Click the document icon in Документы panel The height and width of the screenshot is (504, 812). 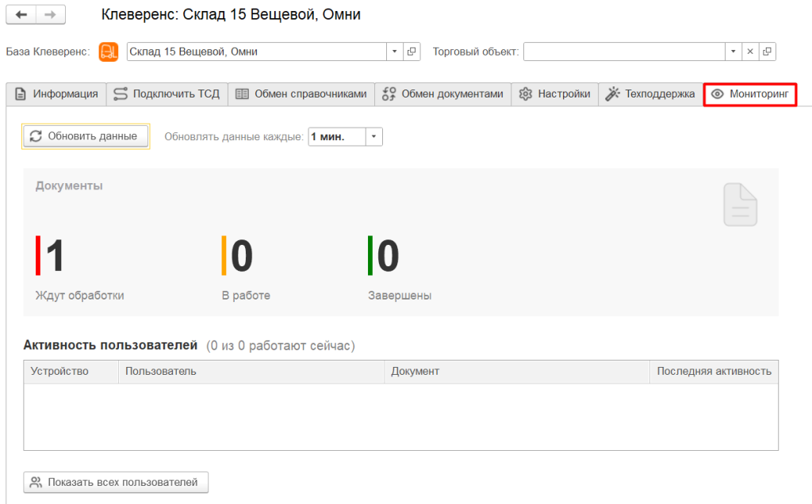pos(740,204)
